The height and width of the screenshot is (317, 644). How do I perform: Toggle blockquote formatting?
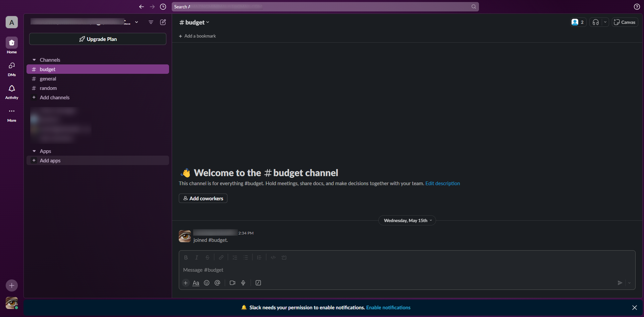[259, 257]
